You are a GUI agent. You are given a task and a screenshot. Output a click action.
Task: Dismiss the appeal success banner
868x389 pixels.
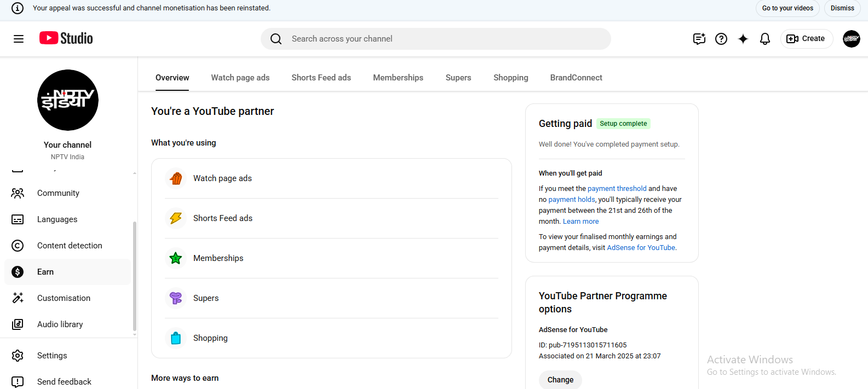tap(842, 8)
